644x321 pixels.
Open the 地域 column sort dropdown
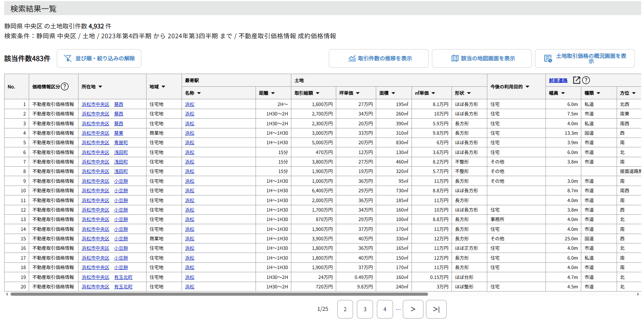click(x=163, y=87)
